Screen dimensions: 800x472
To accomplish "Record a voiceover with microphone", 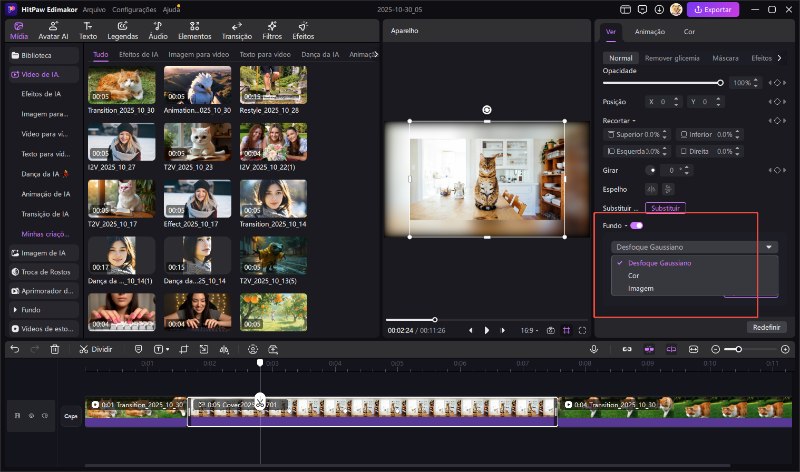I will [x=593, y=350].
